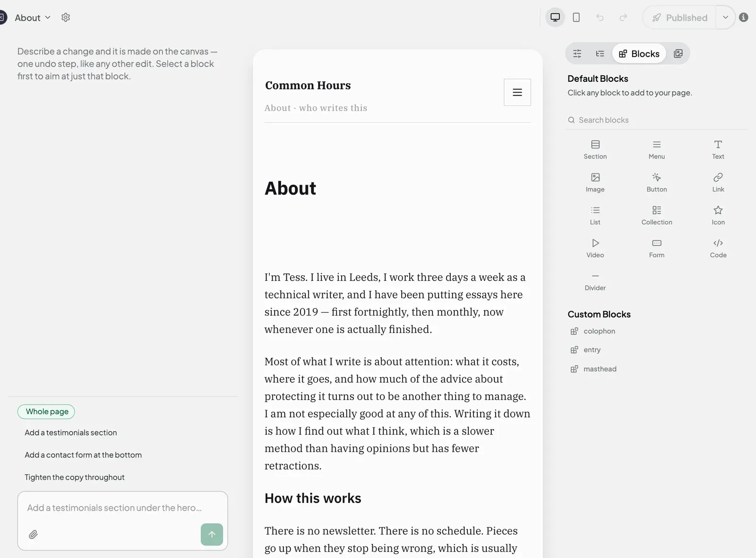Screen dimensions: 756x558
Task: Switch to desktop preview mode
Action: [x=555, y=17]
